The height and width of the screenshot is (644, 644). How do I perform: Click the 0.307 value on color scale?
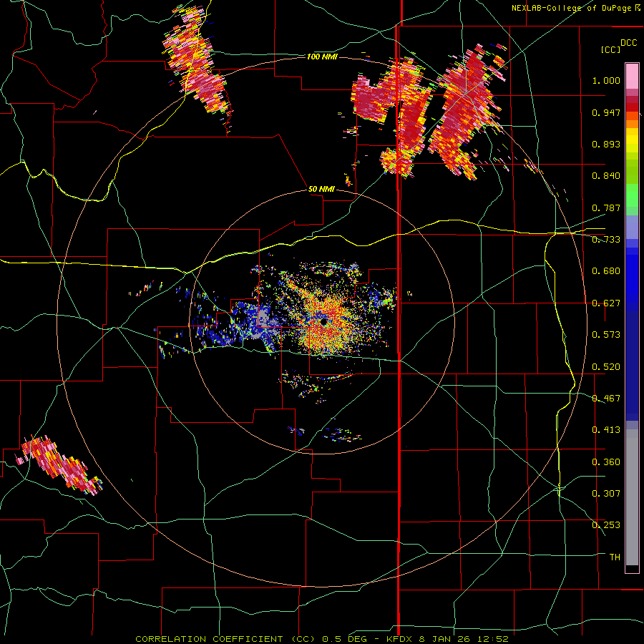click(x=606, y=494)
